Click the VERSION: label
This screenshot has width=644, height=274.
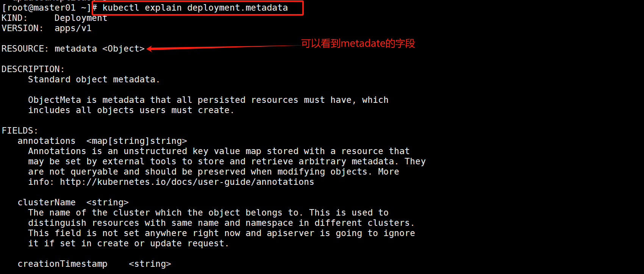click(23, 28)
